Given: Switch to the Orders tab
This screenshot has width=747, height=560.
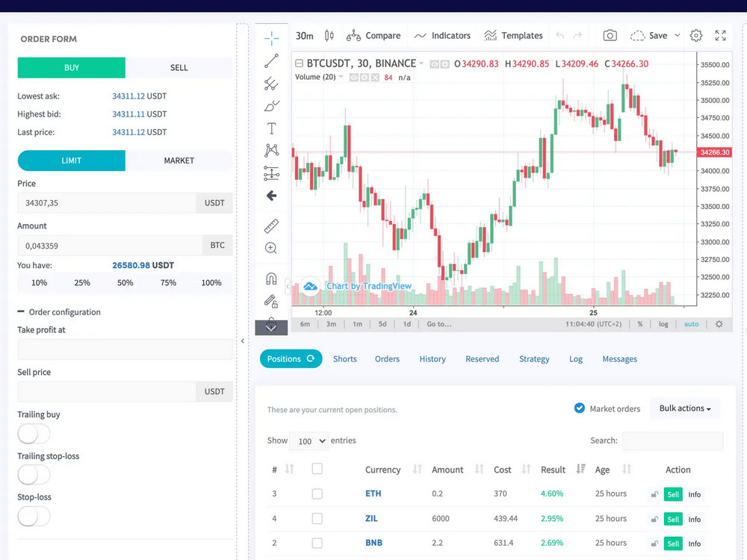Looking at the screenshot, I should tap(387, 359).
